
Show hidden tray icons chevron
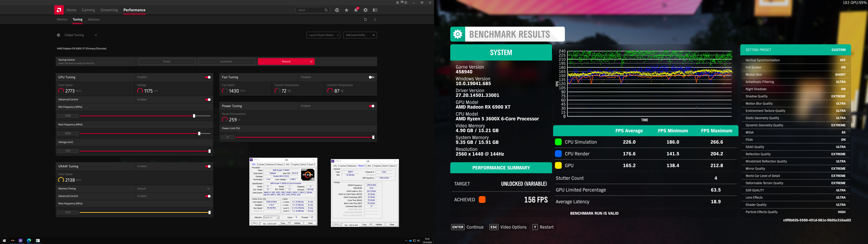[406, 241]
